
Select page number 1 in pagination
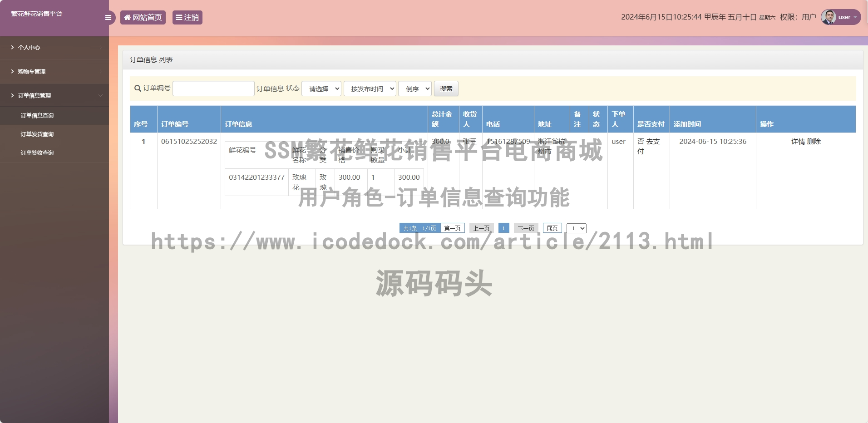click(x=503, y=228)
